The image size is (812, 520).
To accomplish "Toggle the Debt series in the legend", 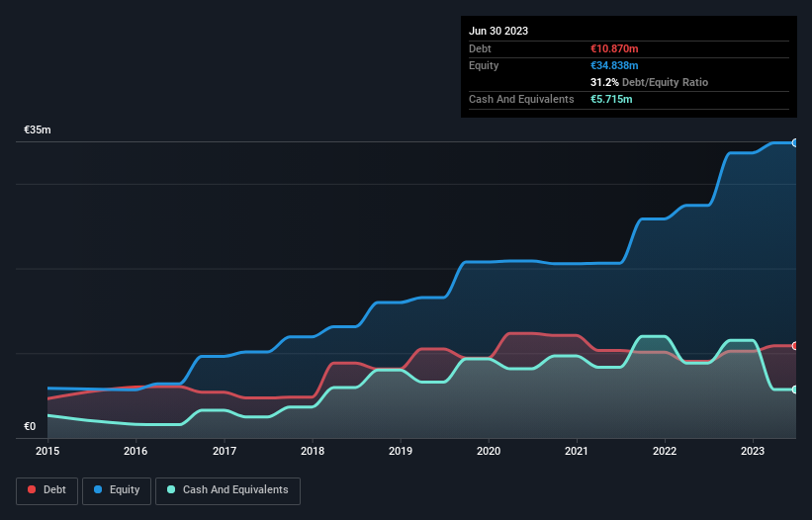I will point(46,490).
